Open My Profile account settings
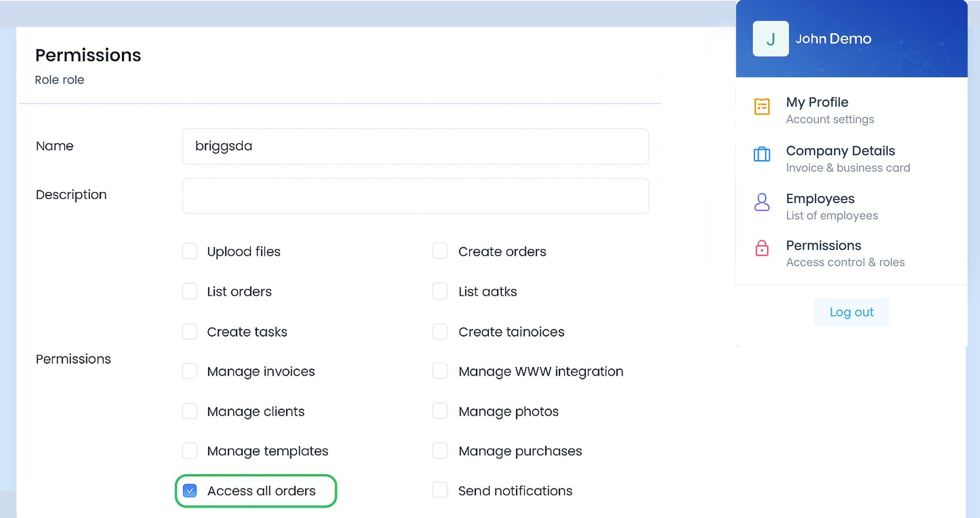980x518 pixels. pos(830,110)
